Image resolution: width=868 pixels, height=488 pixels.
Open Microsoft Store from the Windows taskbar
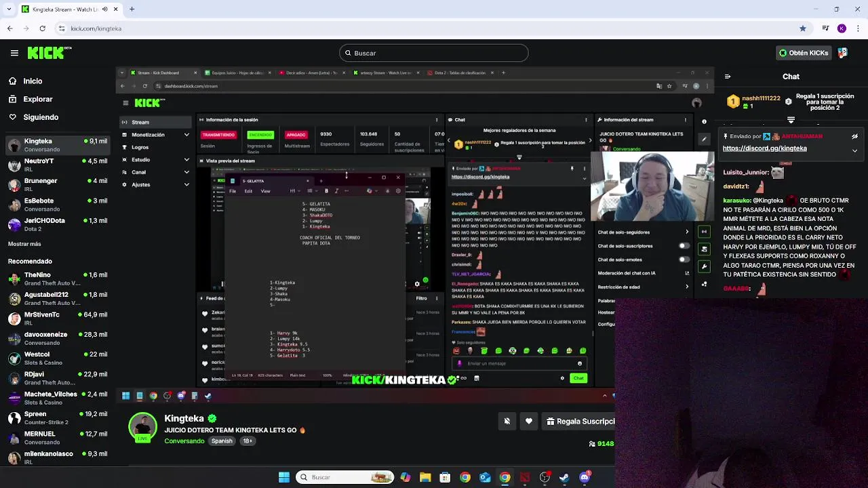(445, 477)
